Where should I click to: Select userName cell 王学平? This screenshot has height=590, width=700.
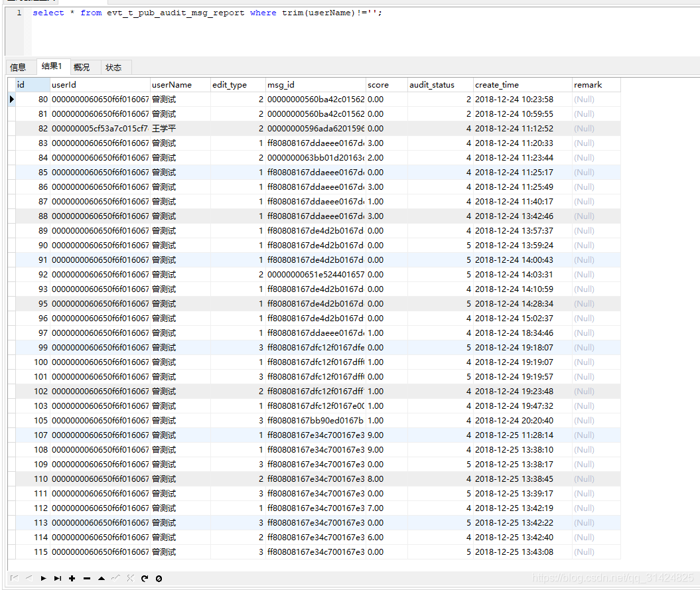point(180,129)
